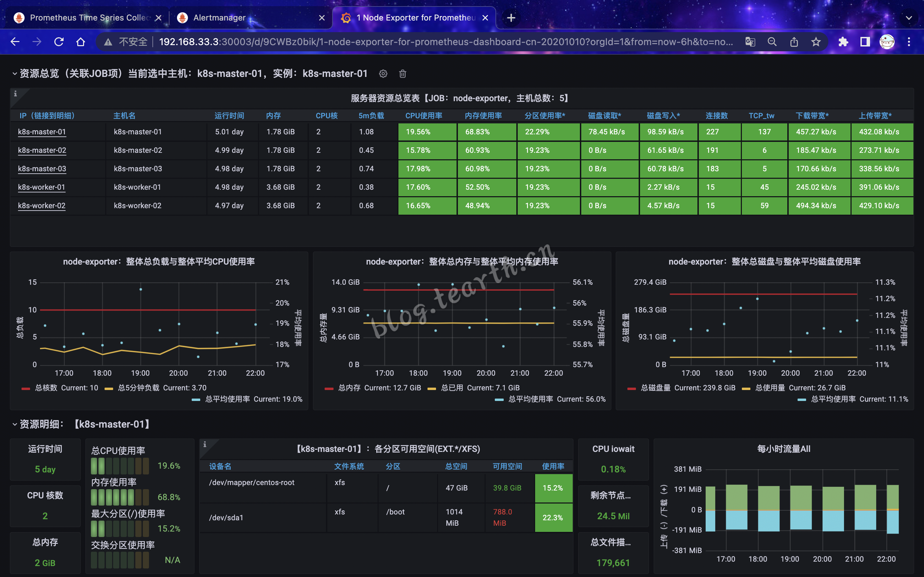Open the k8s-worker-01 detail link
This screenshot has width=924, height=577.
pos(42,187)
